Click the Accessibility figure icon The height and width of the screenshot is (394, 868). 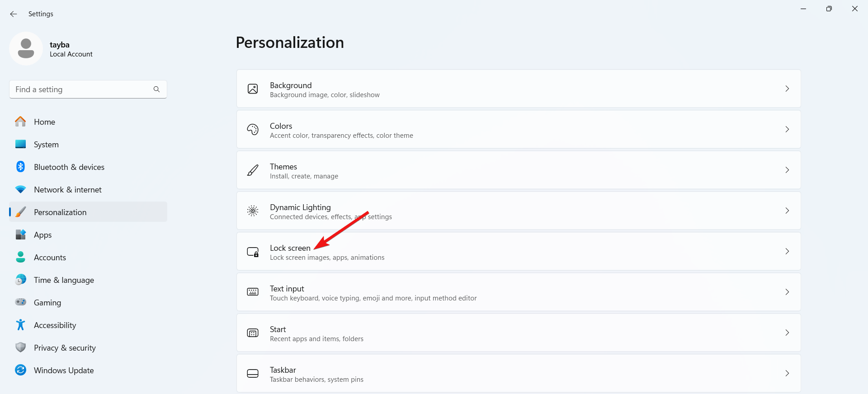point(20,325)
